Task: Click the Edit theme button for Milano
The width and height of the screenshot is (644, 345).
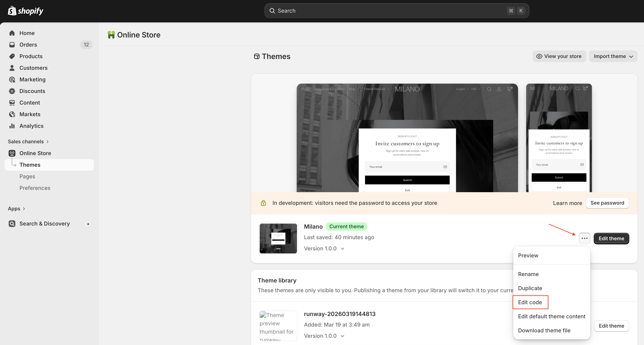Action: point(611,238)
